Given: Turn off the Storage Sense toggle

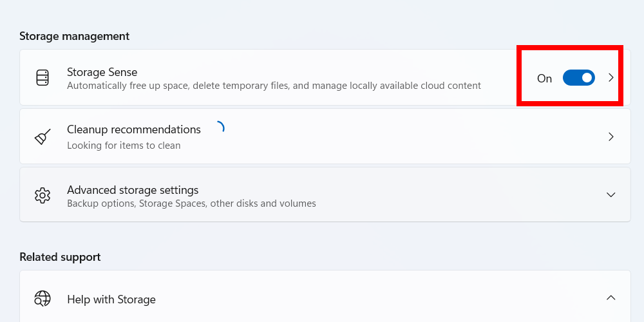Looking at the screenshot, I should coord(578,78).
